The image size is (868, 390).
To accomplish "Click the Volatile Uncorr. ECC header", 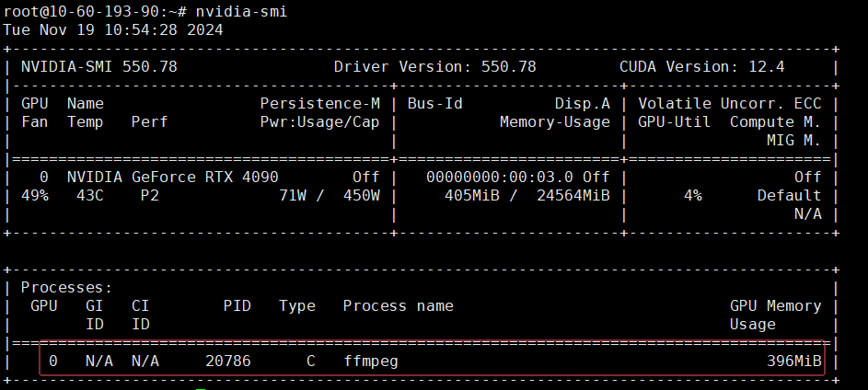I will pos(730,103).
